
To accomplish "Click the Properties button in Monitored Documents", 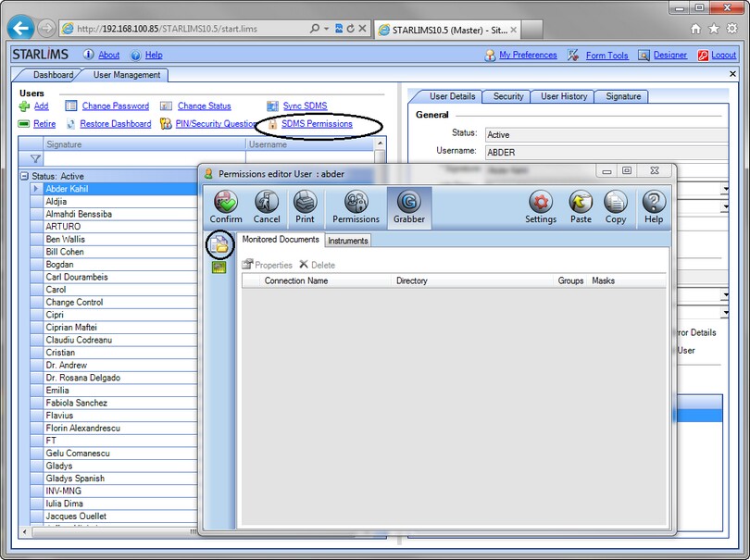I will 267,265.
